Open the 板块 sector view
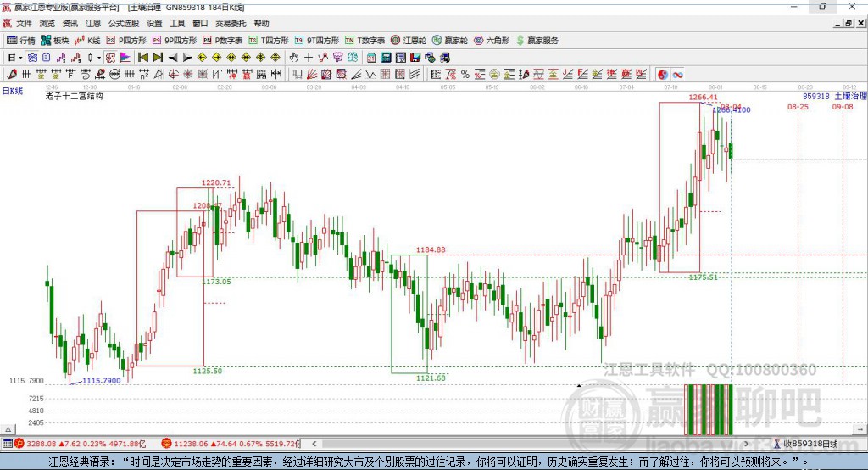 pos(55,41)
